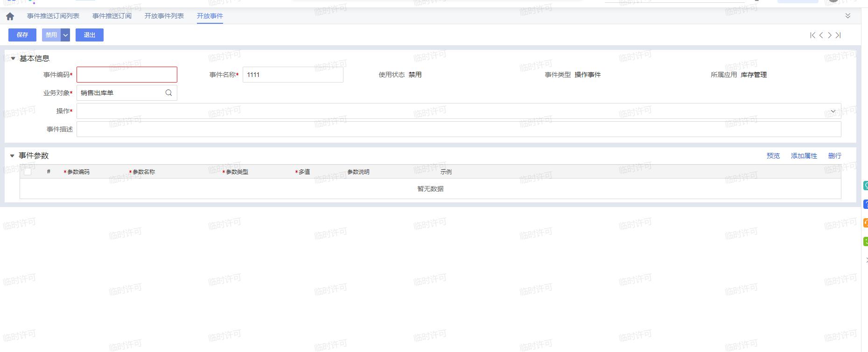The width and height of the screenshot is (868, 352).
Task: Click the # column header
Action: (x=49, y=172)
